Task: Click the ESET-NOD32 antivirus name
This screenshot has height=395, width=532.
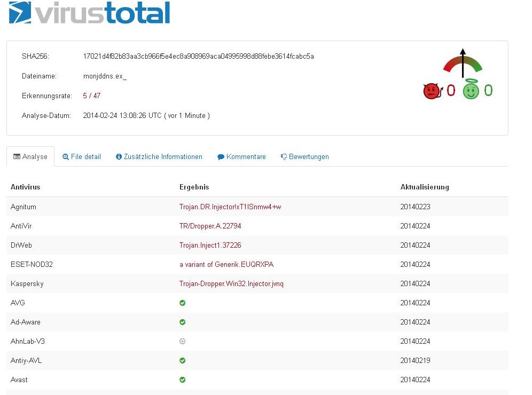Action: 32,264
